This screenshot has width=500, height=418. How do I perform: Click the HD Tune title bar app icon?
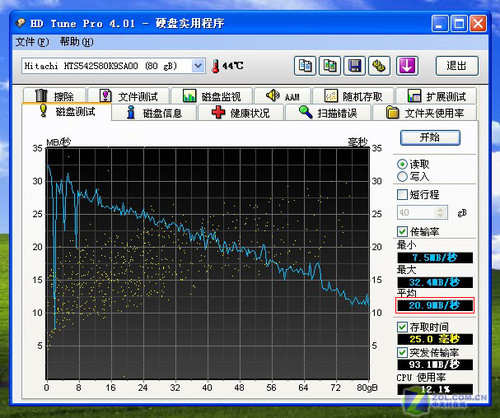point(20,23)
